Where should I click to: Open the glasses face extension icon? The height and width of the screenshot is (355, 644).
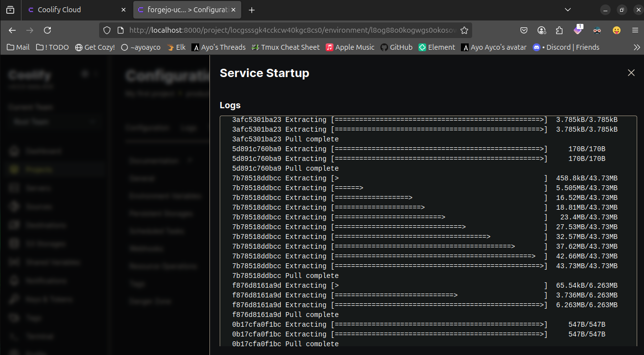(x=597, y=30)
